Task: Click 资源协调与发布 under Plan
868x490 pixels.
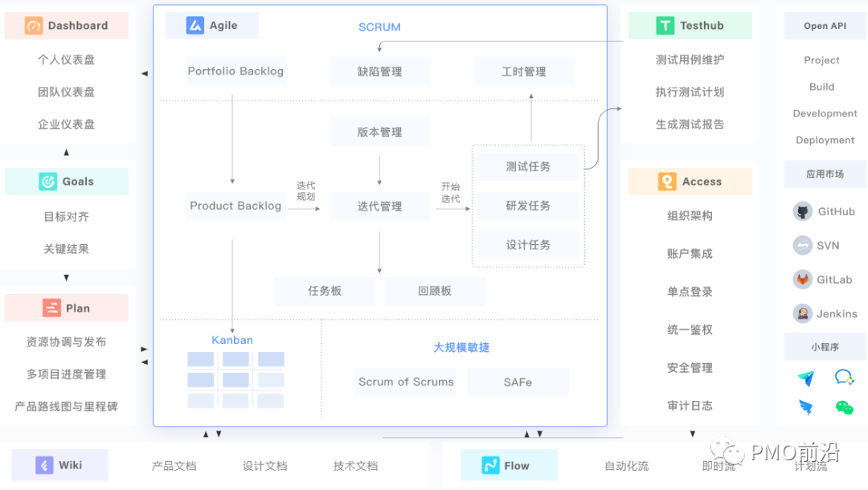Action: point(67,341)
